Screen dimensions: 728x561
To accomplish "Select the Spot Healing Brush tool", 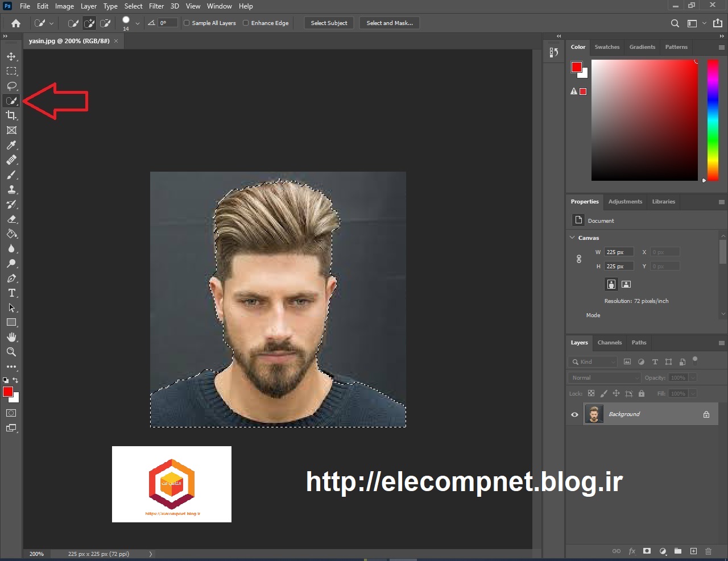I will 11,160.
